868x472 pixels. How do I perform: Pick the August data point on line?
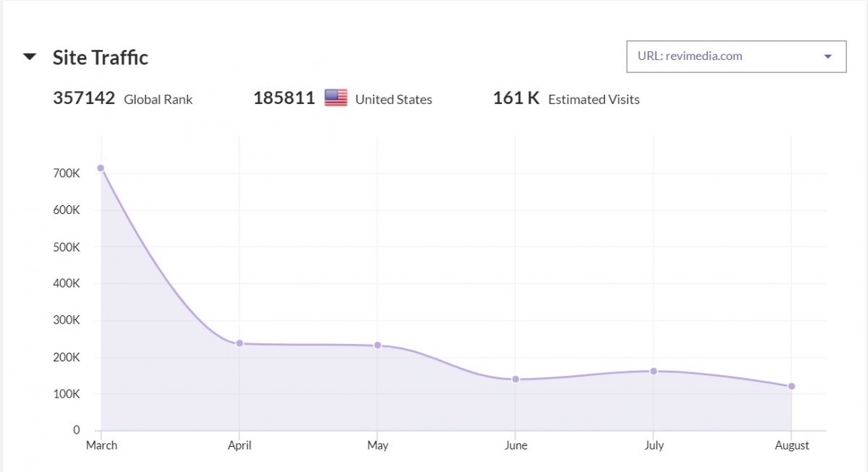[x=791, y=386]
